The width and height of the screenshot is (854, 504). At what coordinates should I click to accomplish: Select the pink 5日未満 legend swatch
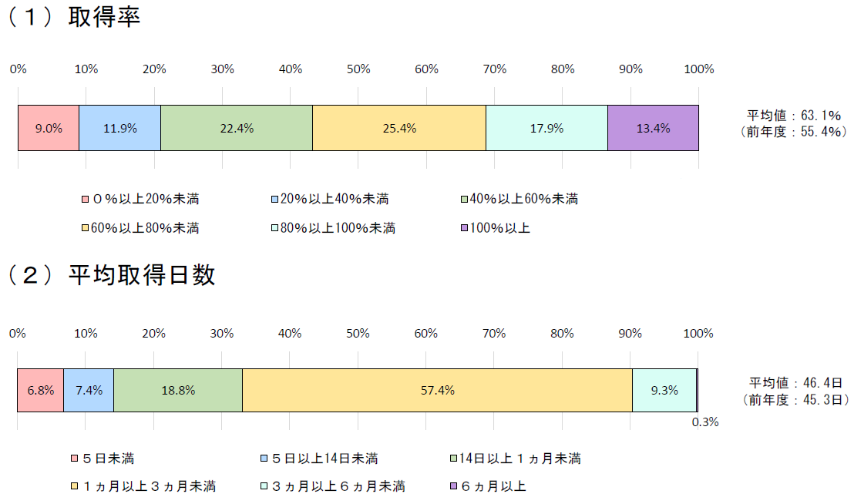coord(74,459)
